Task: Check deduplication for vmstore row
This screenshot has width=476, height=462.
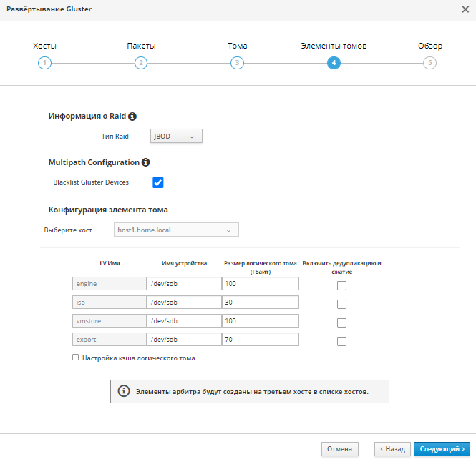Action: click(341, 323)
